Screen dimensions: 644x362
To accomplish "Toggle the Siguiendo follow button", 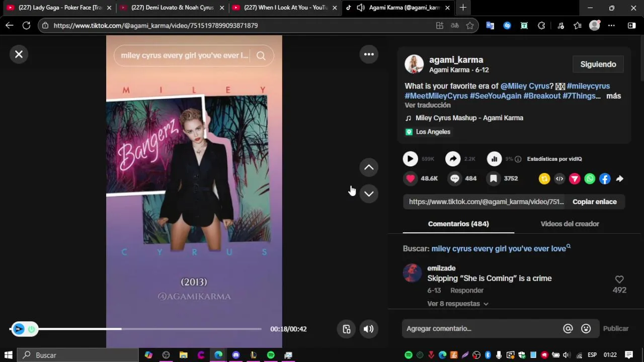I will (x=598, y=64).
